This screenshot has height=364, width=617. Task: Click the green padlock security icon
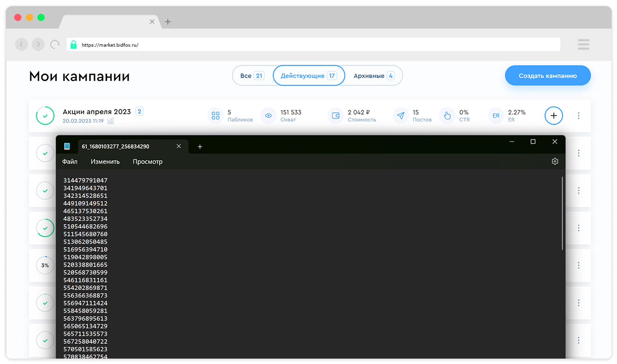pos(73,45)
